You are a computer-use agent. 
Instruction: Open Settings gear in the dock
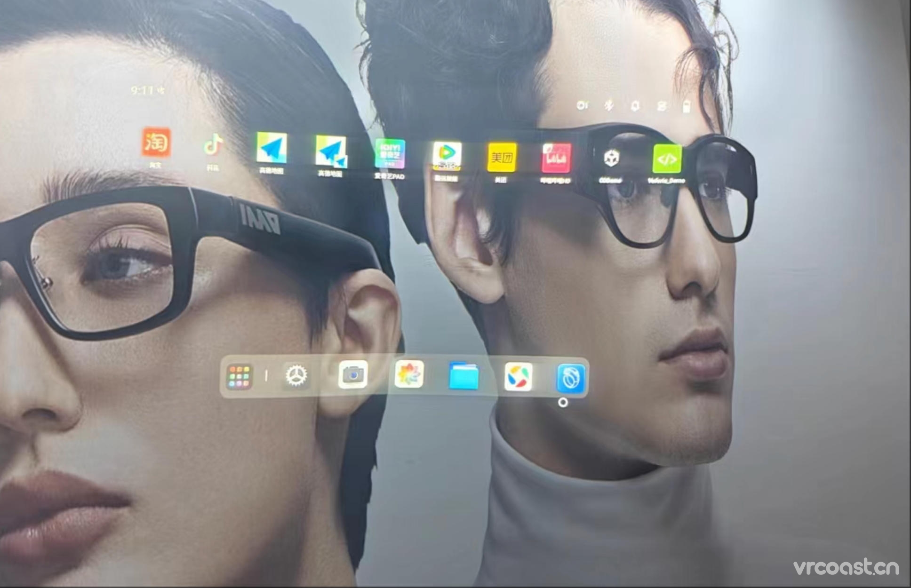[x=296, y=376]
